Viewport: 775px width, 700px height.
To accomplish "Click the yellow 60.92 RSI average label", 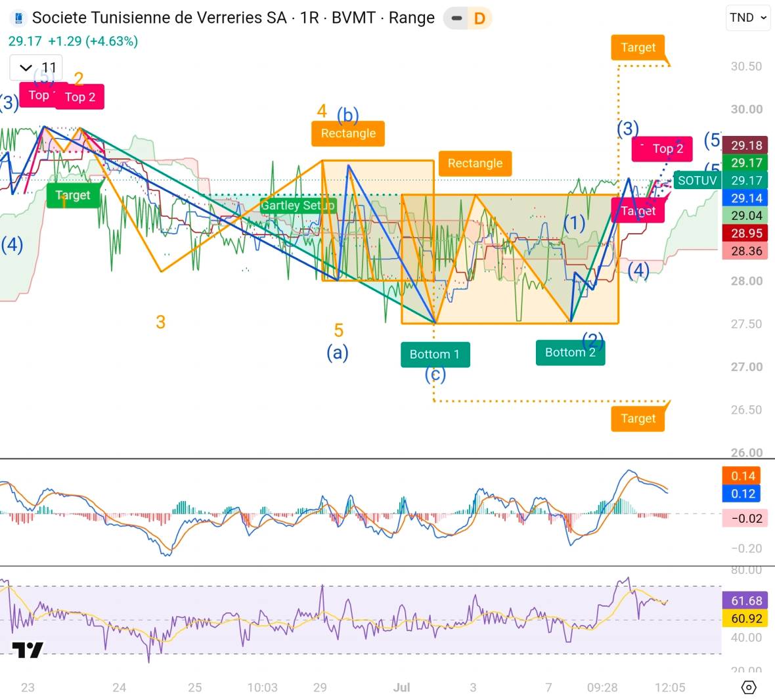I will coord(746,619).
